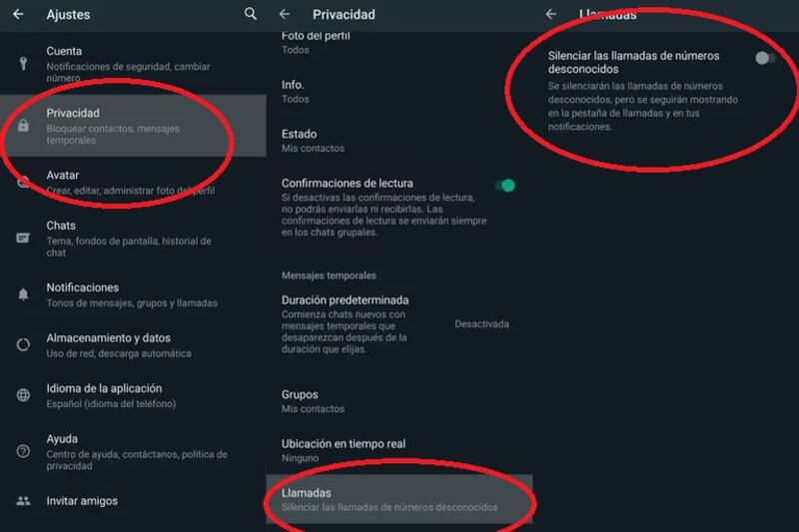The image size is (799, 532).
Task: Go back from the Llamadas screen
Action: point(551,15)
